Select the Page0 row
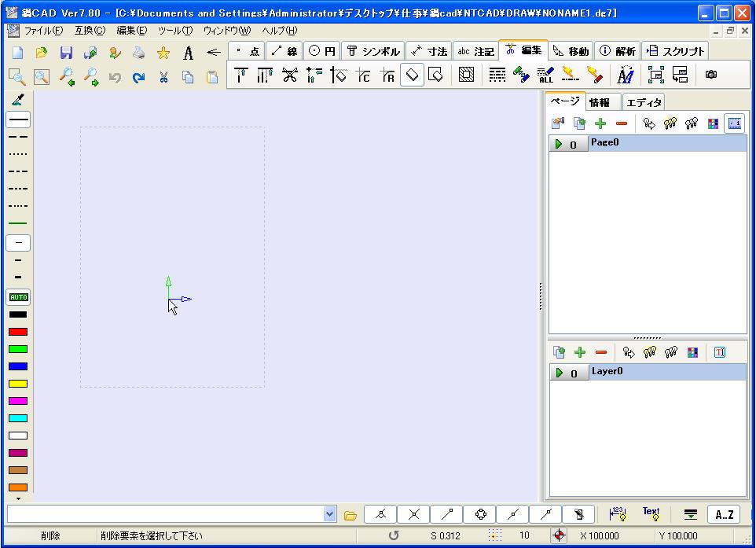Image resolution: width=756 pixels, height=548 pixels. click(x=648, y=143)
